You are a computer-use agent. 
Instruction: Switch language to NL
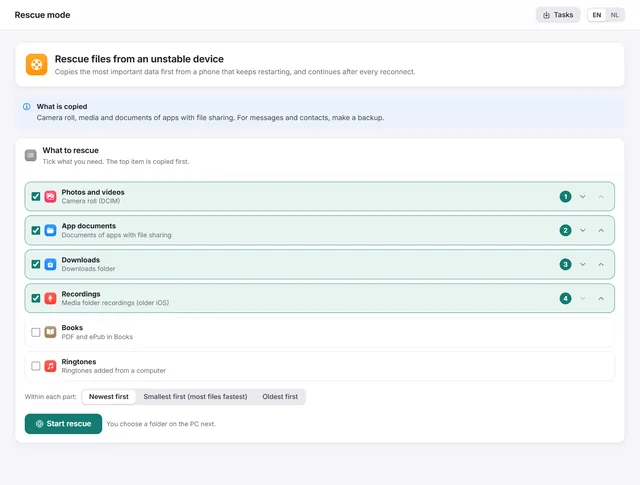[615, 15]
